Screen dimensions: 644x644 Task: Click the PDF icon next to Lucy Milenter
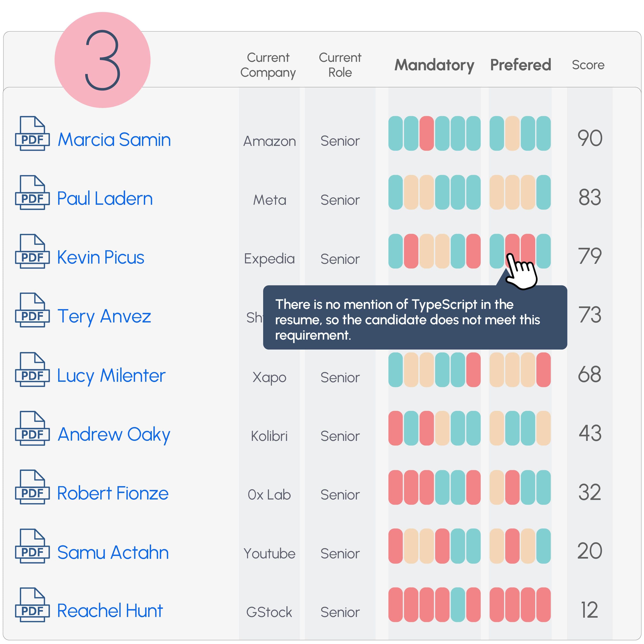click(x=32, y=369)
